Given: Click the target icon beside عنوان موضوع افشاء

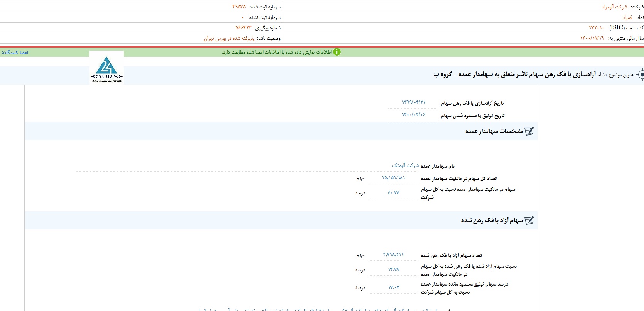Looking at the screenshot, I should click(641, 75).
